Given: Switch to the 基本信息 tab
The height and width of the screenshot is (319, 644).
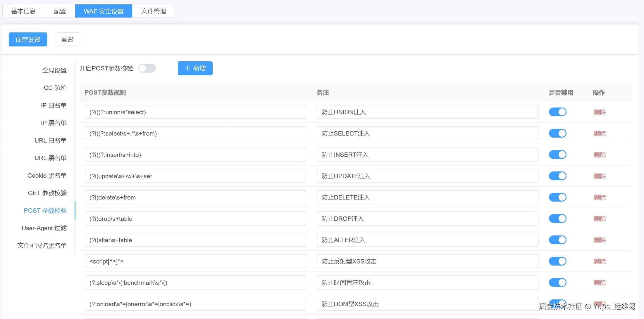Looking at the screenshot, I should [23, 11].
